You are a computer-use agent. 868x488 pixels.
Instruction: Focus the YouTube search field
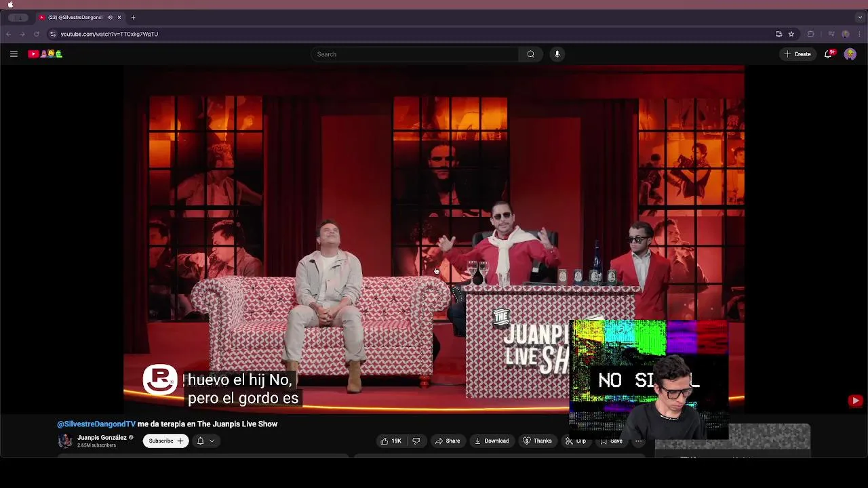[415, 54]
